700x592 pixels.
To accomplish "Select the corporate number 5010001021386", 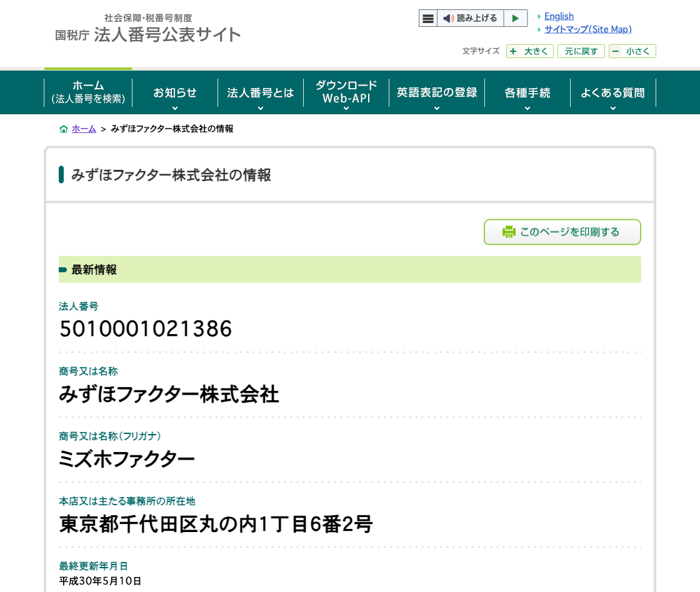I will pos(146,329).
